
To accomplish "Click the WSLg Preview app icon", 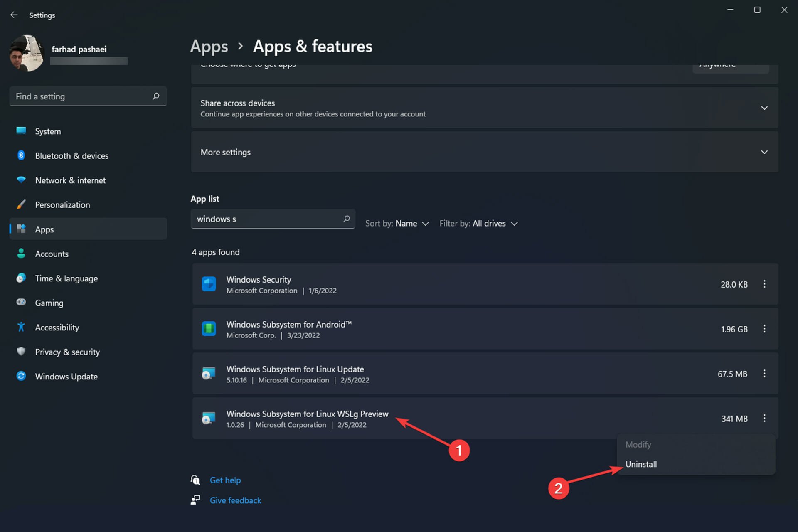I will coord(209,419).
